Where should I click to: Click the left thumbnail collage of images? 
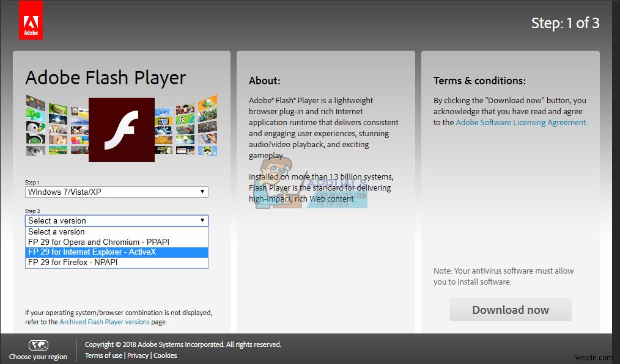click(x=57, y=125)
